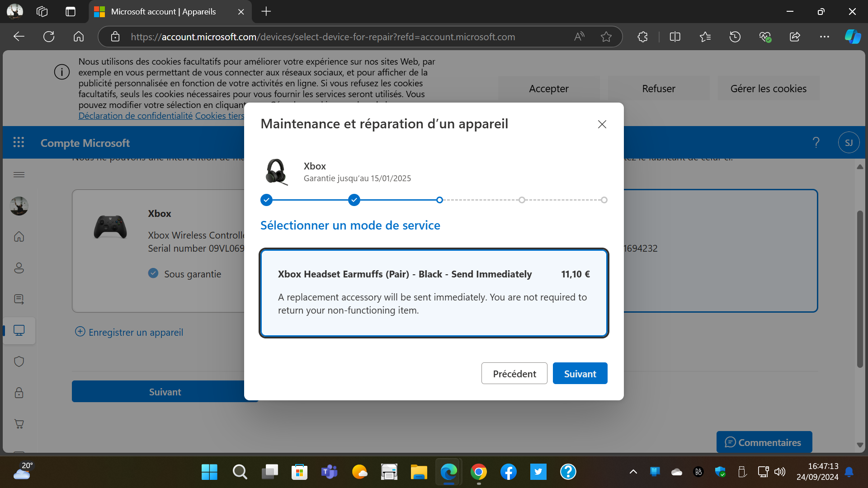
Task: Click the current third step marker
Action: click(x=439, y=200)
